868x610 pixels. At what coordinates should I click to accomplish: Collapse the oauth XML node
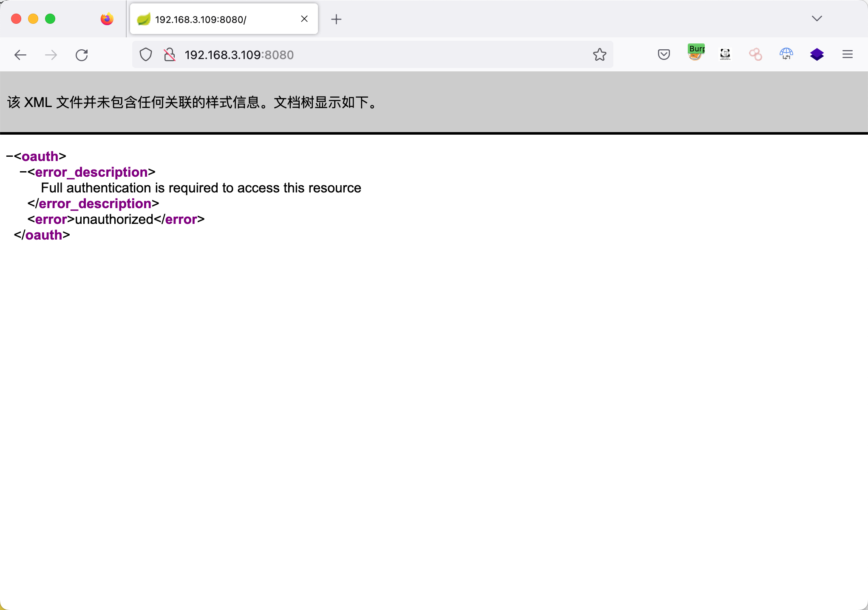pos(9,157)
